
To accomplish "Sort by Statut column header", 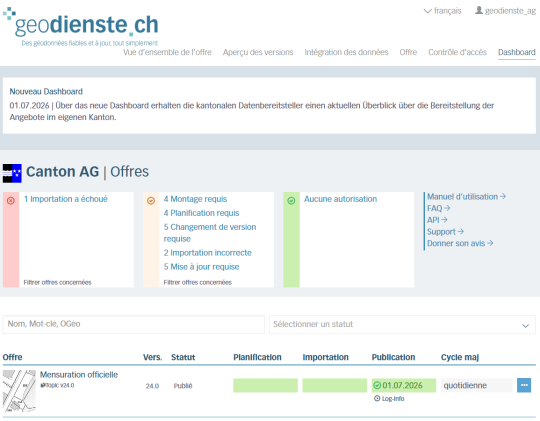I will [183, 357].
